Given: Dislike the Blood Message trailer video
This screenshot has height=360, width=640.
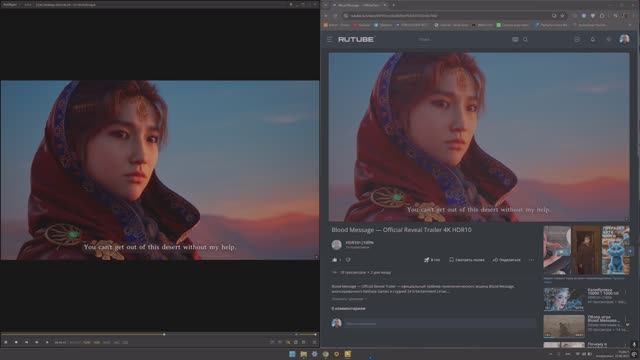Looking at the screenshot, I should [x=348, y=260].
